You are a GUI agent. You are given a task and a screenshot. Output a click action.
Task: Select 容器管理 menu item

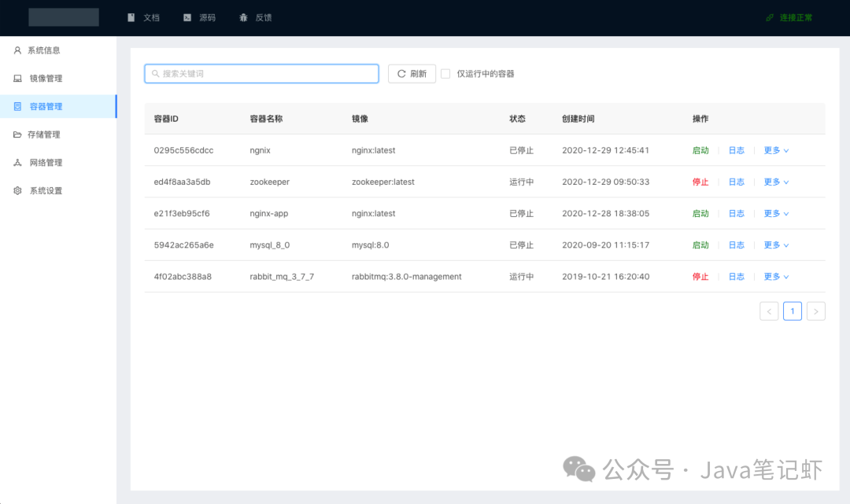pos(58,107)
